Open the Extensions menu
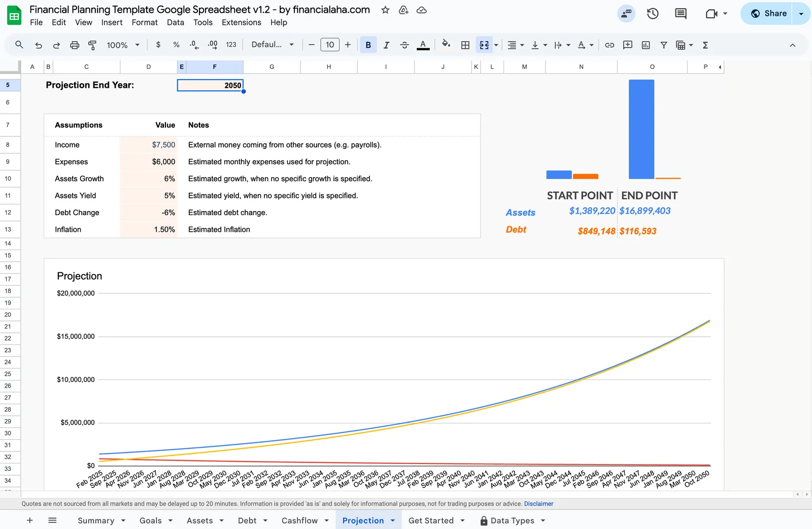 point(241,22)
